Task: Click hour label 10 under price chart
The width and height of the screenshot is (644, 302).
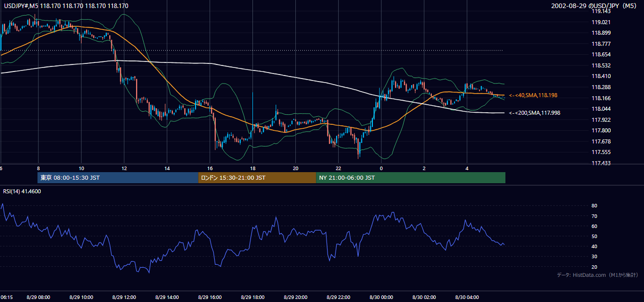Action: (x=81, y=168)
